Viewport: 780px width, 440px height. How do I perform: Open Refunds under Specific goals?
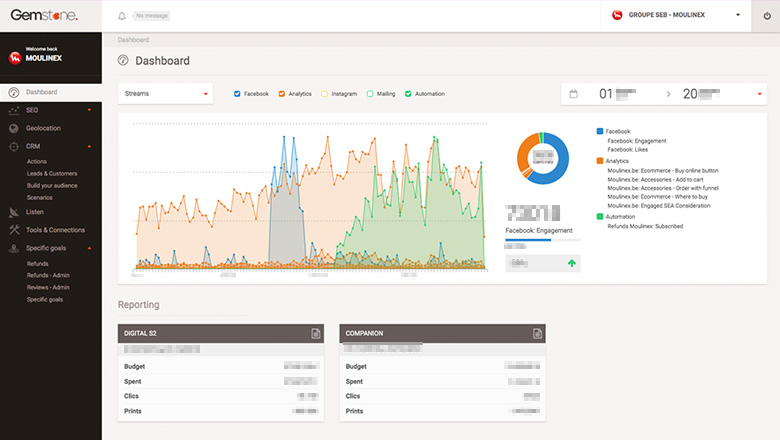(x=38, y=264)
